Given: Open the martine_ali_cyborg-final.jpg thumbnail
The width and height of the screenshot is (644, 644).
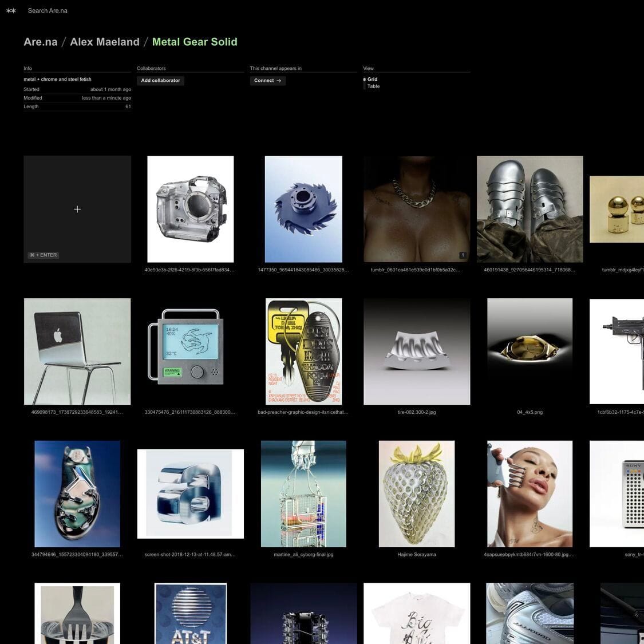Looking at the screenshot, I should tap(303, 493).
